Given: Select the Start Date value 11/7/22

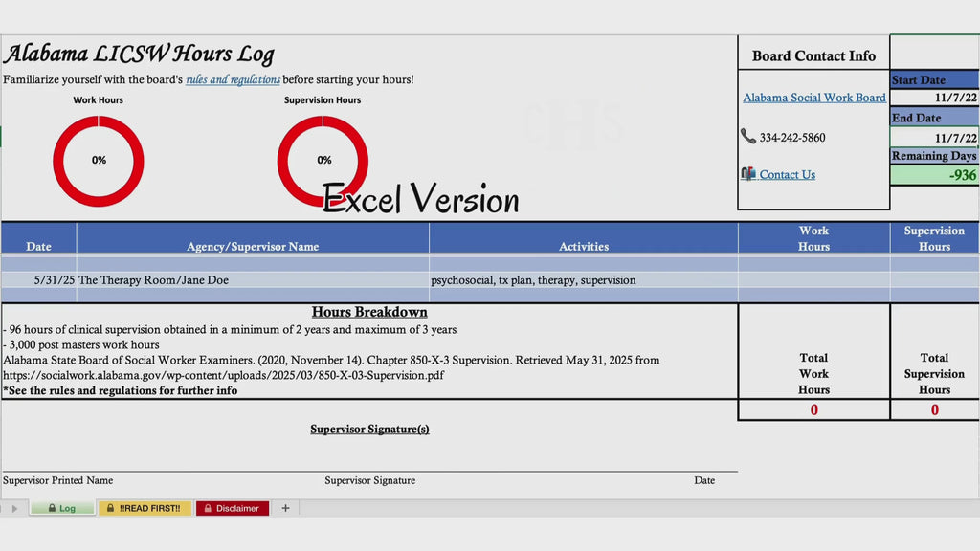Looking at the screenshot, I should pos(934,98).
